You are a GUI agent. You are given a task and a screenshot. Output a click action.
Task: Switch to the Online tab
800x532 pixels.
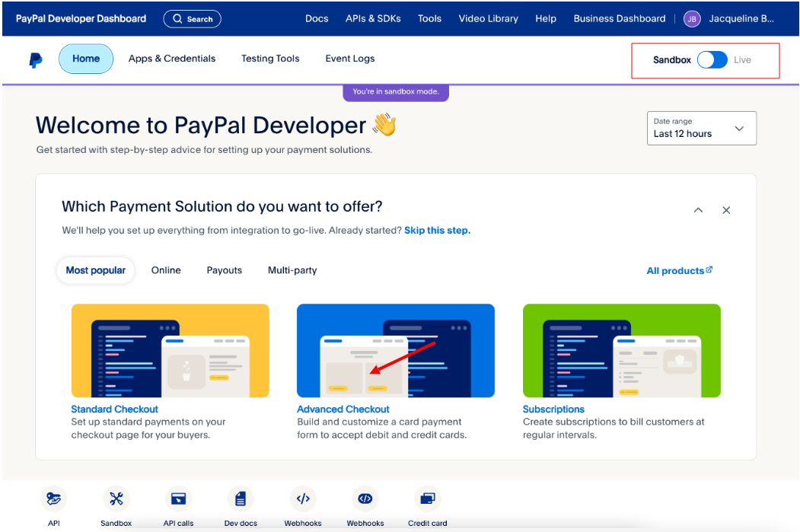click(x=166, y=270)
